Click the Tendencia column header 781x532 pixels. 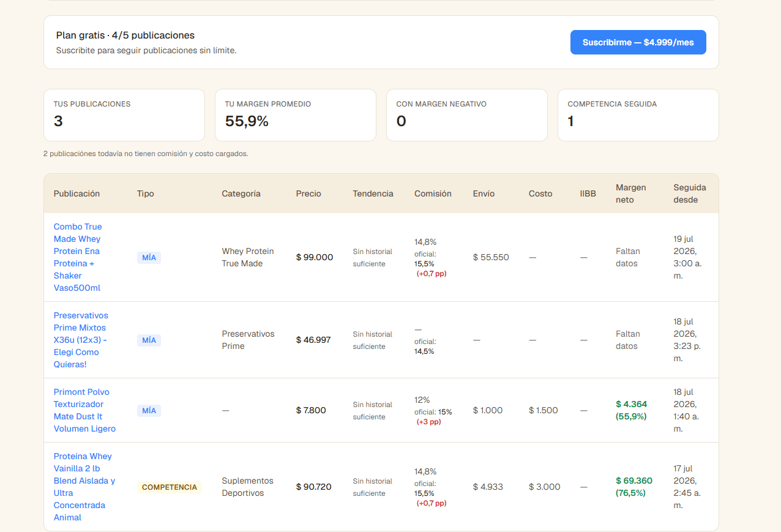click(373, 193)
